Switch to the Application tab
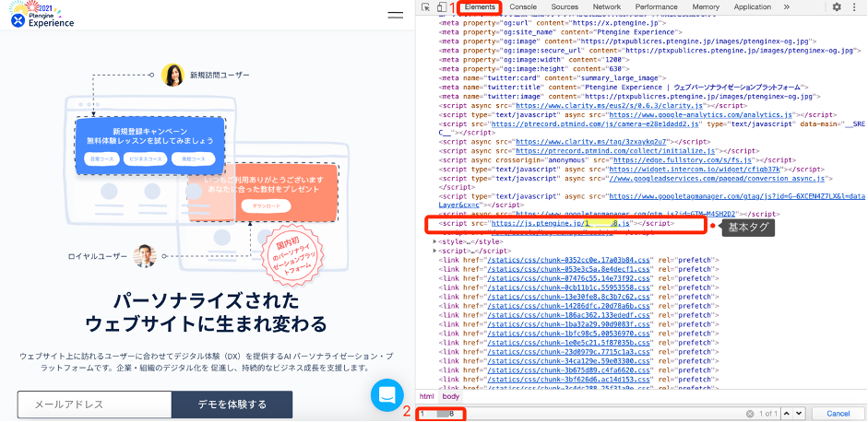 pos(753,7)
